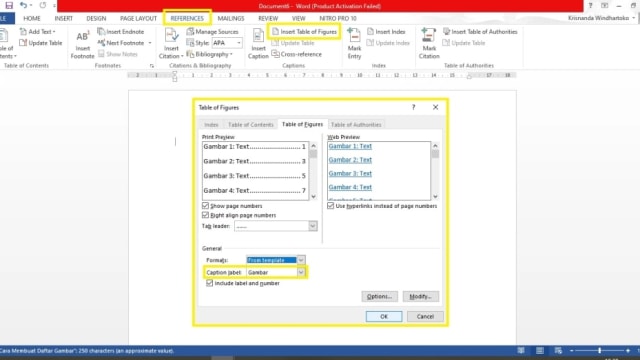
Task: Click Insert Endnote
Action: point(121,31)
